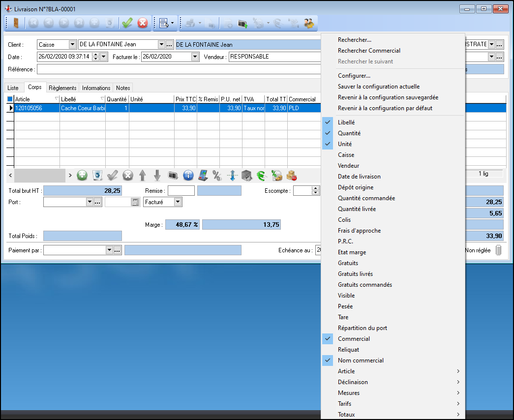Move line up with the up arrow icon

point(143,175)
